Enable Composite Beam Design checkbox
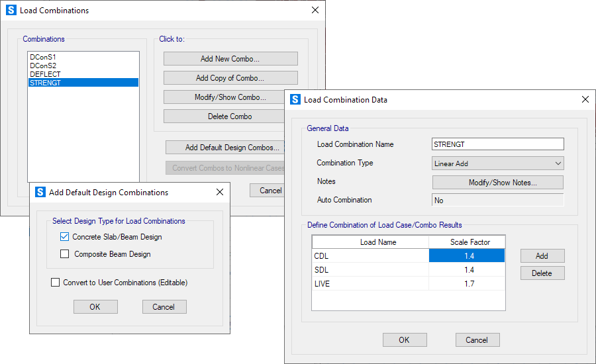Screen dimensions: 596x364 (64, 253)
